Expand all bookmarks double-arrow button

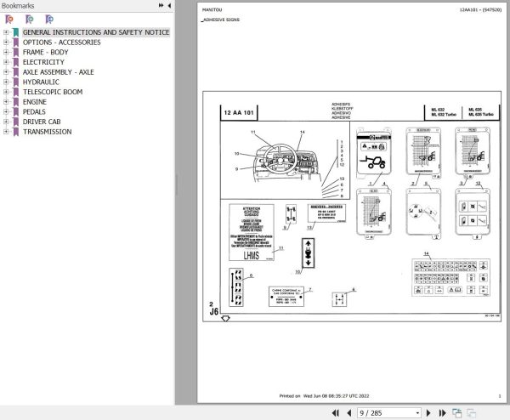tap(161, 5)
